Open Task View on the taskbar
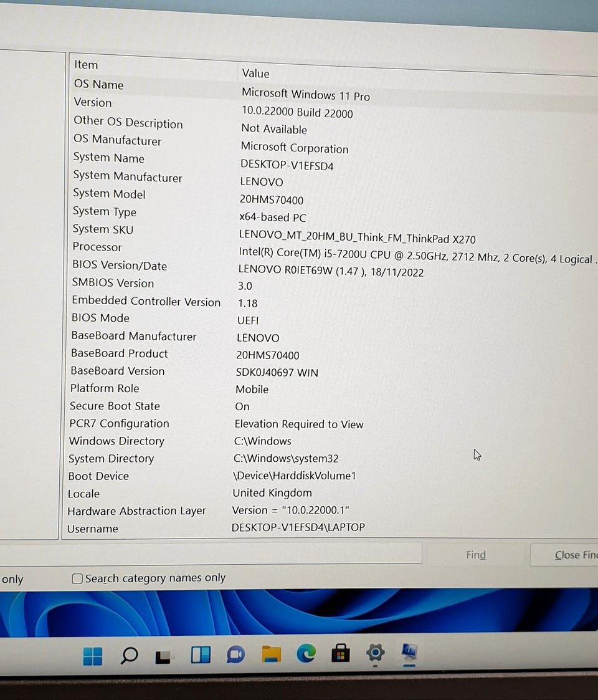Image resolution: width=598 pixels, height=700 pixels. 163,657
